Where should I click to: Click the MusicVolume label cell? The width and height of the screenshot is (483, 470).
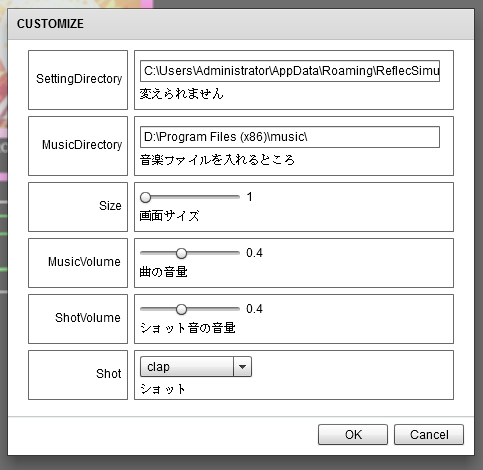78,263
